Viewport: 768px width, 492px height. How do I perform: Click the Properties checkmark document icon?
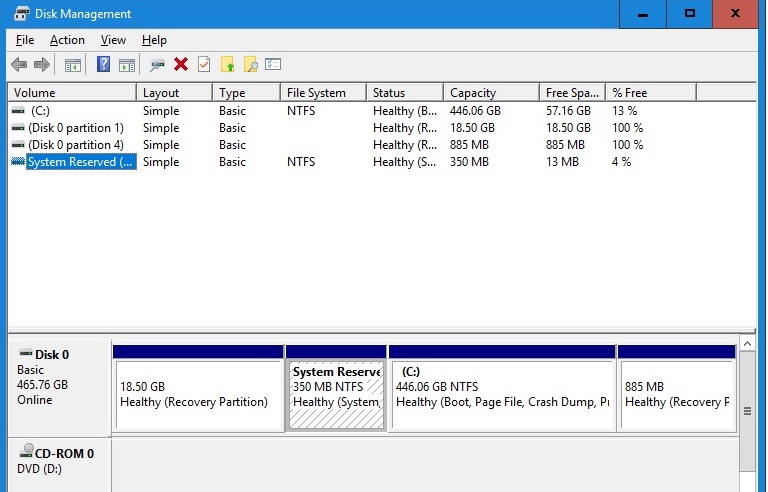coord(204,64)
